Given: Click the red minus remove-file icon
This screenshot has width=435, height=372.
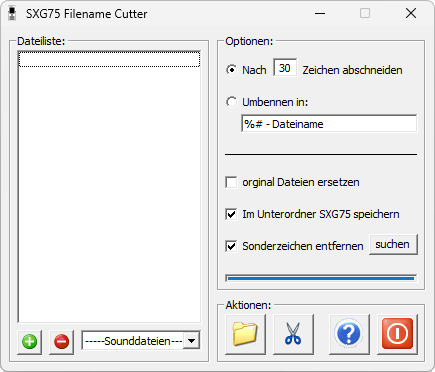Looking at the screenshot, I should pos(61,342).
